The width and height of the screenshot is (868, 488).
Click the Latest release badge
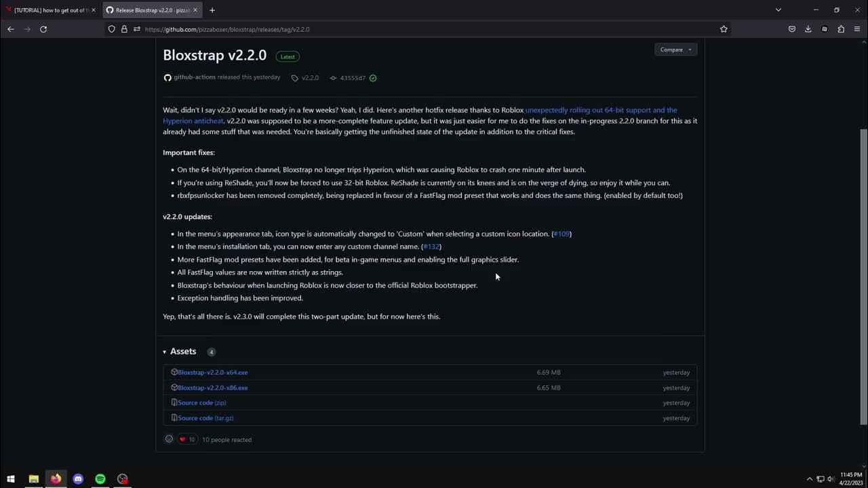(x=288, y=56)
